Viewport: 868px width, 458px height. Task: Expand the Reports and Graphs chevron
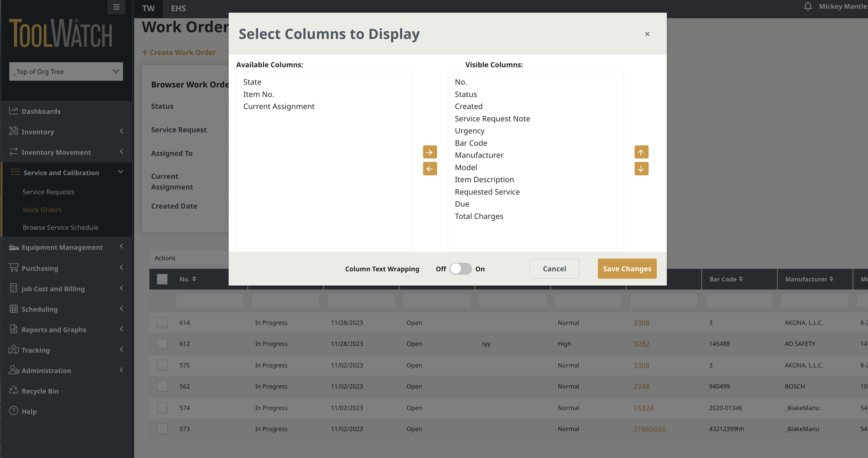point(121,329)
